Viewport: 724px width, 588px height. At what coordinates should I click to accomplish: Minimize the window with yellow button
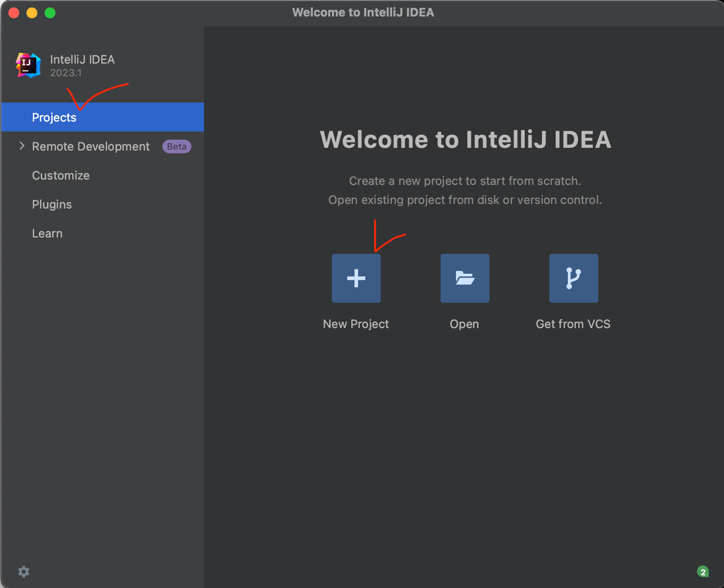(32, 13)
